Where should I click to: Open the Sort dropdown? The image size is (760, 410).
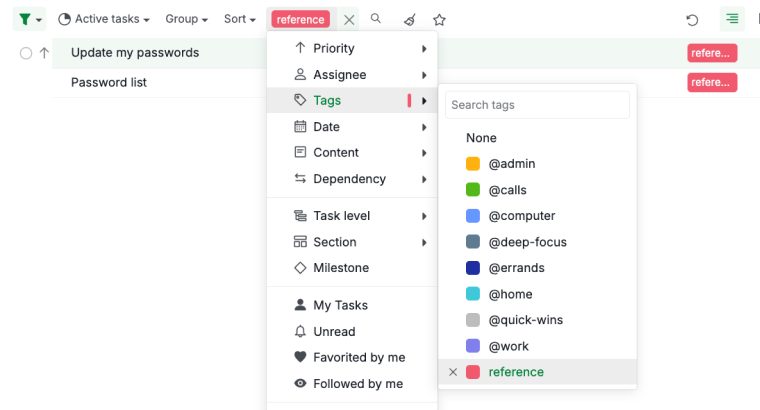(239, 19)
